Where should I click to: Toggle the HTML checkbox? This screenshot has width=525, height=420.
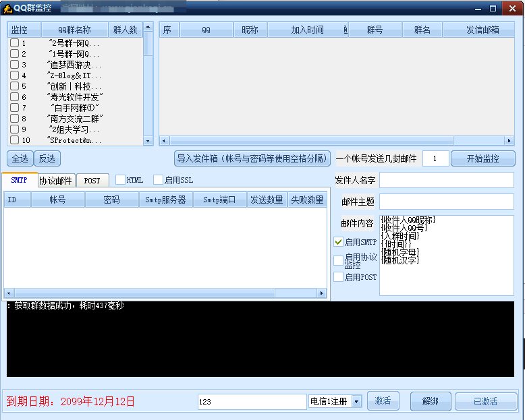click(x=120, y=180)
